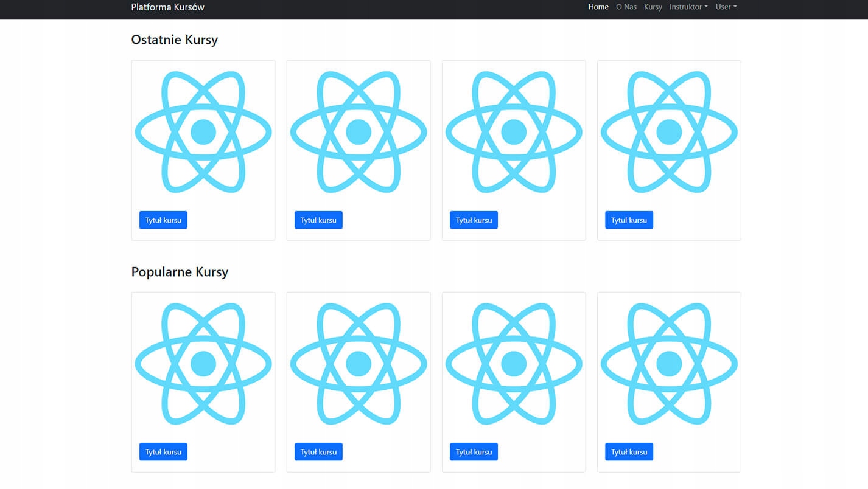Navigate to Kursy in the navbar
Screen dimensions: 868x489
pyautogui.click(x=653, y=7)
